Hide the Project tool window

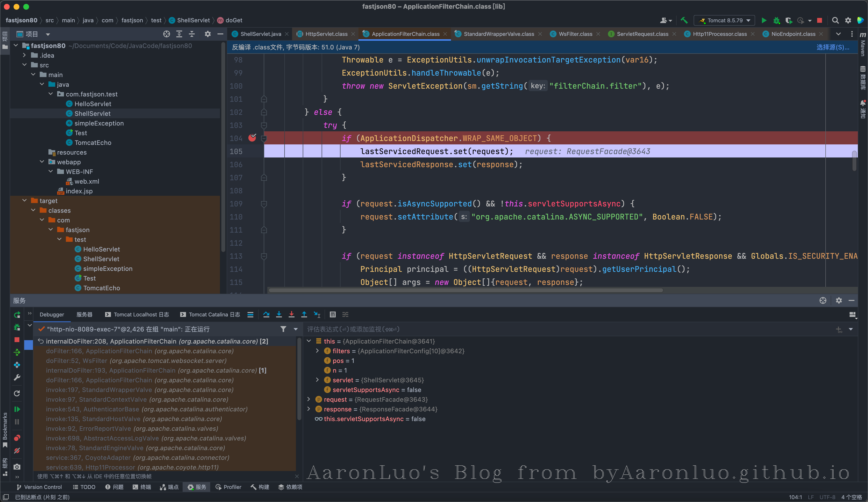coord(220,34)
